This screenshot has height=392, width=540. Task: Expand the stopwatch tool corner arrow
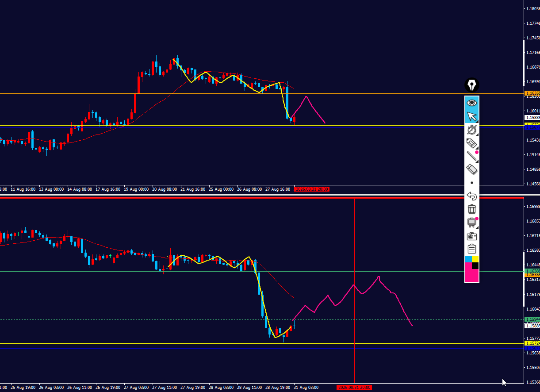point(477,135)
